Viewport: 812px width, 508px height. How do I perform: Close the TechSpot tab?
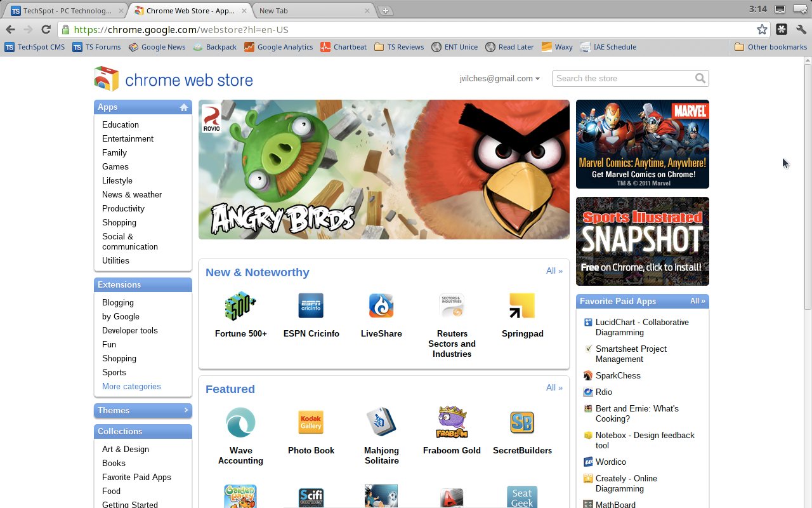119,11
